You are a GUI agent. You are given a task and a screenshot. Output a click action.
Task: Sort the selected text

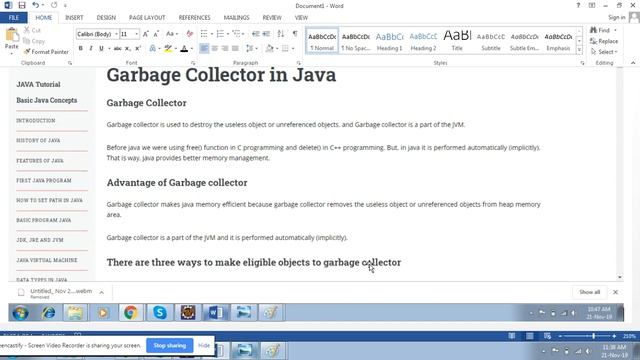click(281, 34)
